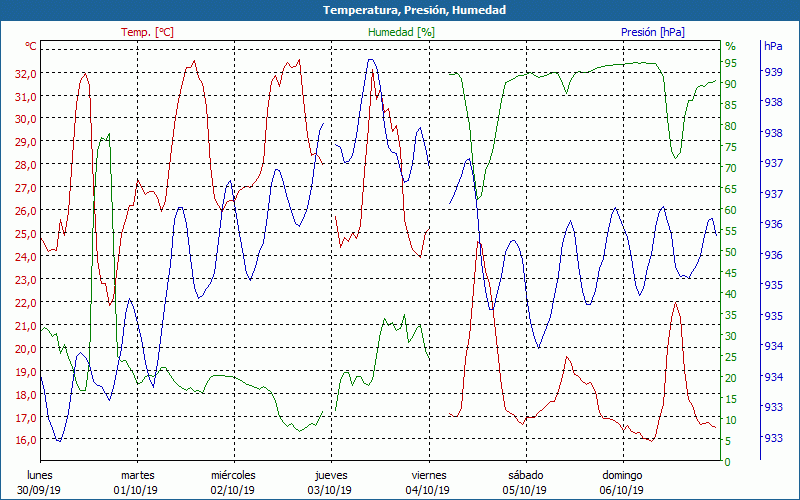
Task: Select the red 'Temp. [°C]' legend label
Action: coord(147,32)
